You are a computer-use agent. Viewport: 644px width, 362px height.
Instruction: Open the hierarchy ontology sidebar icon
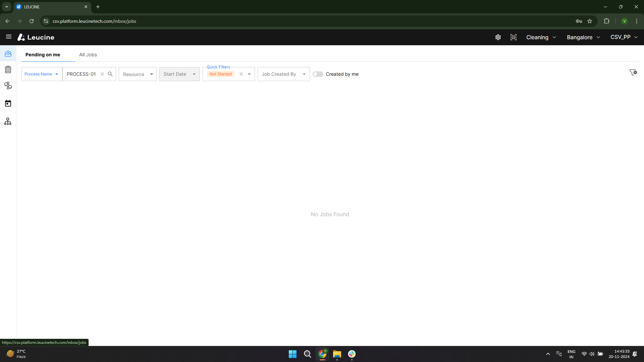(8, 121)
